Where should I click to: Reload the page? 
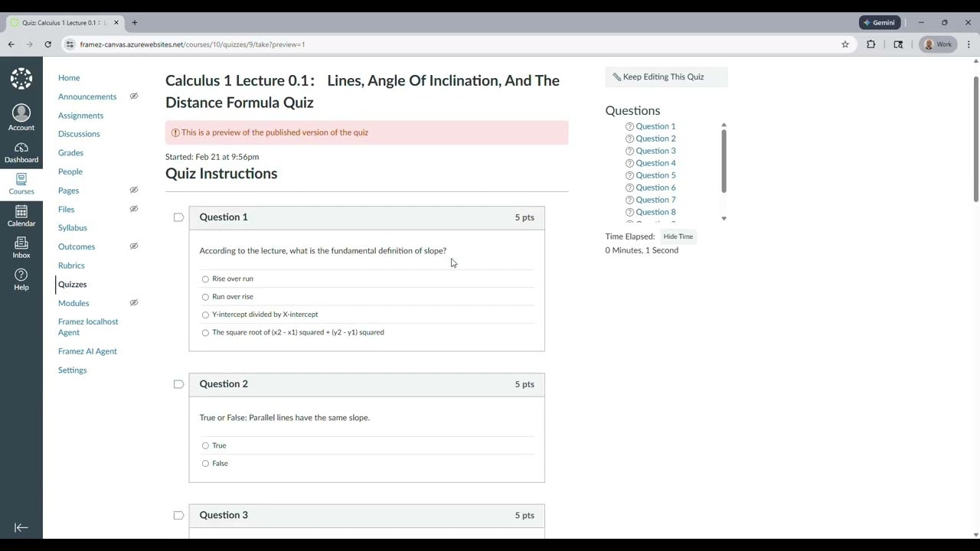47,44
